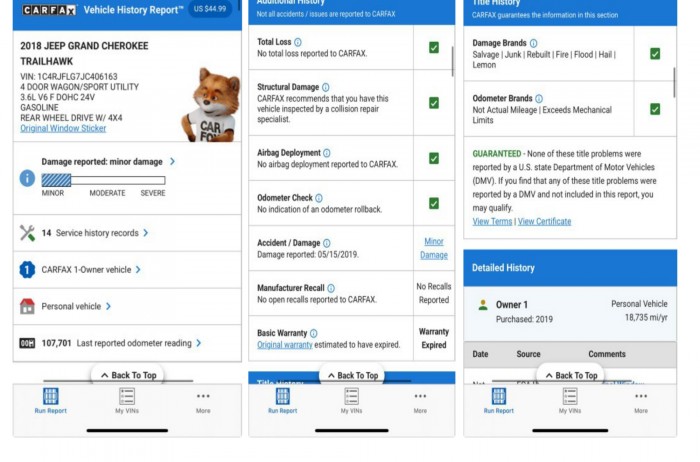Tap the info icon beside Damage Brands
The width and height of the screenshot is (700, 462).
(533, 44)
